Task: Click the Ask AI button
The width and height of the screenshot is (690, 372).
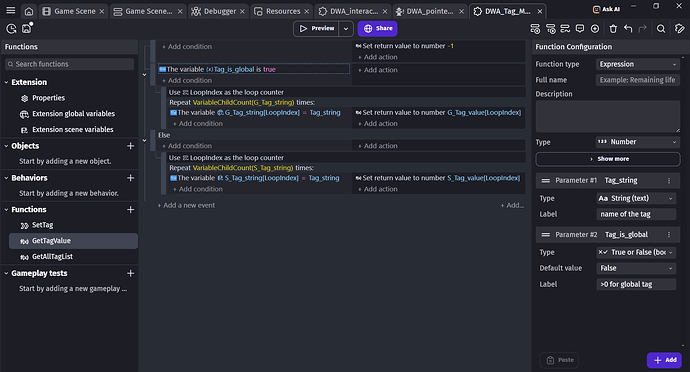Action: tap(606, 9)
